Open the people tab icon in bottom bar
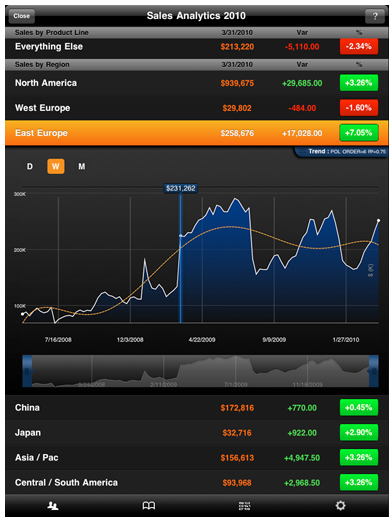 pyautogui.click(x=53, y=505)
